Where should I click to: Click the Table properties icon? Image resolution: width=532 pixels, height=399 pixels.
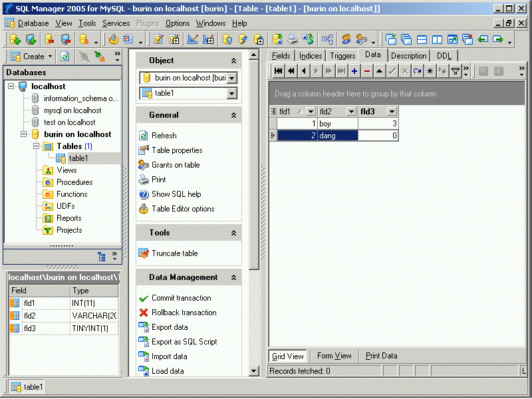pos(144,150)
